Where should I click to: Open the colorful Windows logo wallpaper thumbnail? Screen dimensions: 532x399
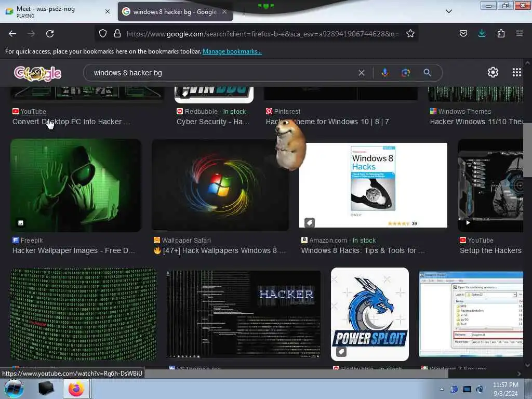220,185
